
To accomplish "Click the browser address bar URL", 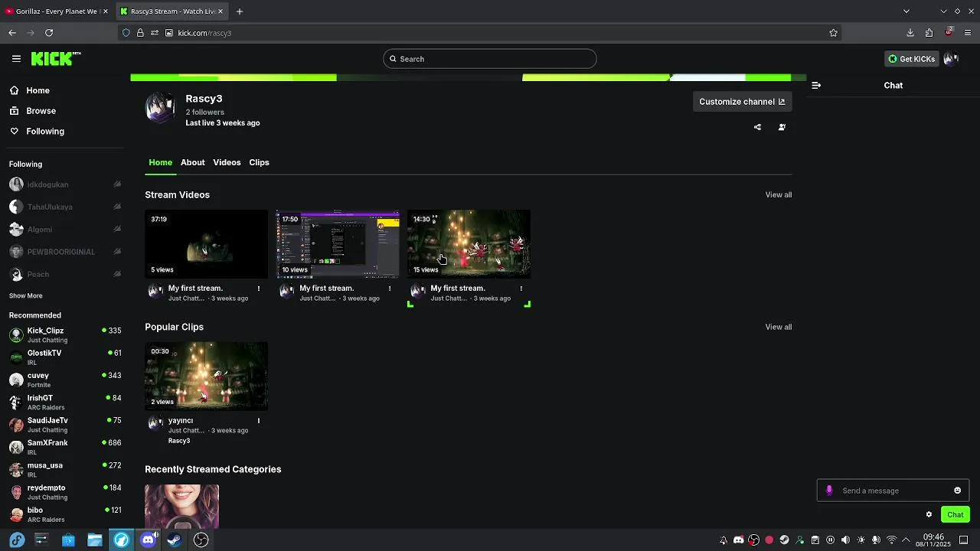I will [x=204, y=33].
